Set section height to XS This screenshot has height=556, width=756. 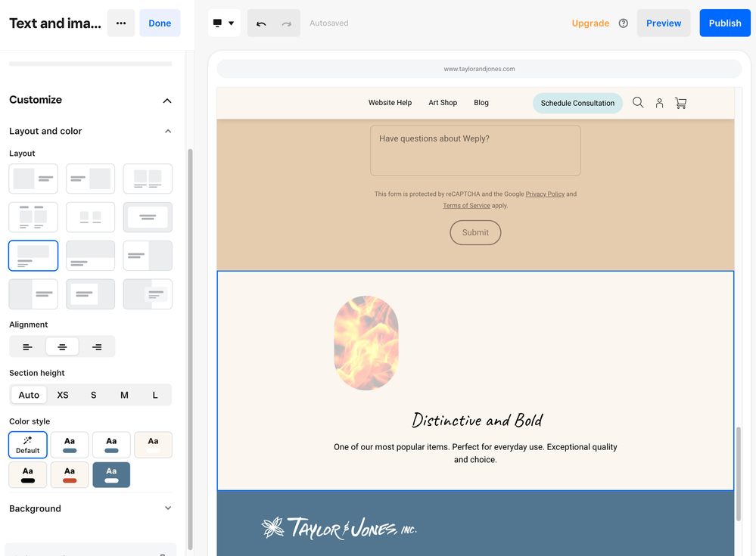click(63, 395)
